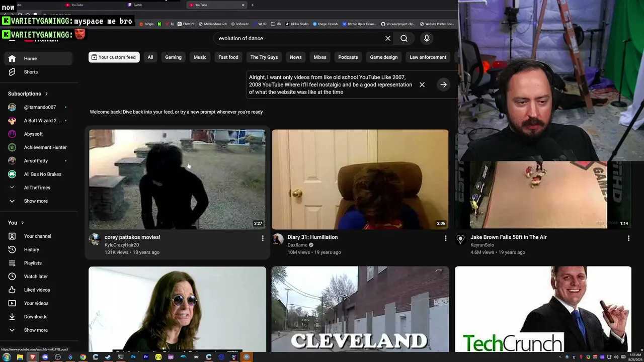Open Your videos in the sidebar
This screenshot has width=644, height=362.
click(x=39, y=303)
